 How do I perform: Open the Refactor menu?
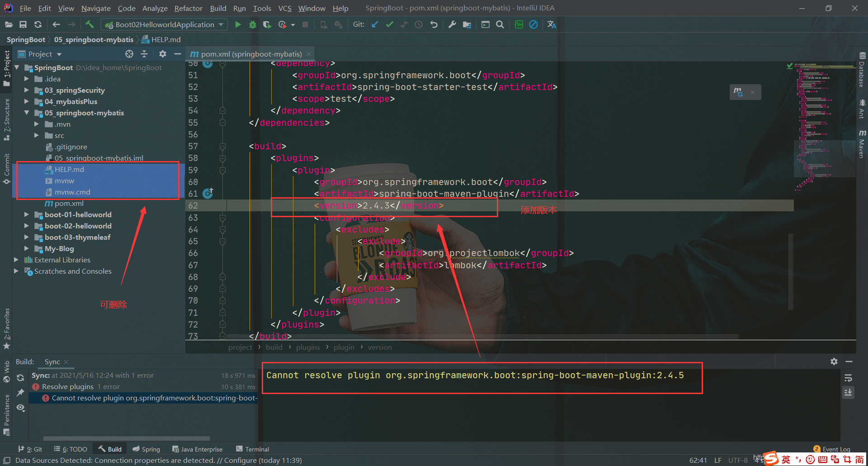(188, 8)
